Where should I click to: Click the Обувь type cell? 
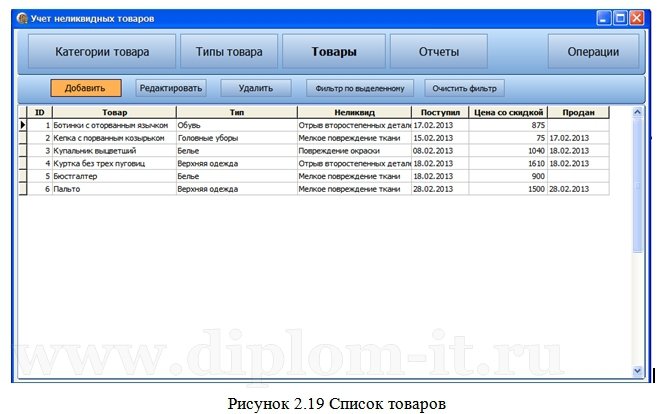tap(237, 125)
